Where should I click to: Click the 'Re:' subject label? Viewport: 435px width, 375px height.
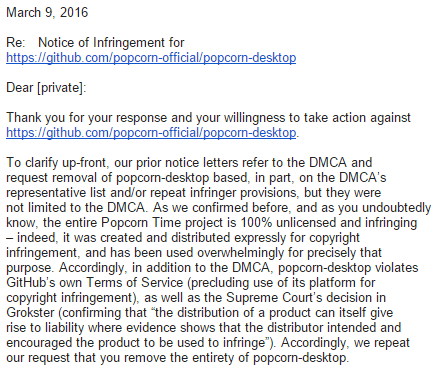pos(15,43)
